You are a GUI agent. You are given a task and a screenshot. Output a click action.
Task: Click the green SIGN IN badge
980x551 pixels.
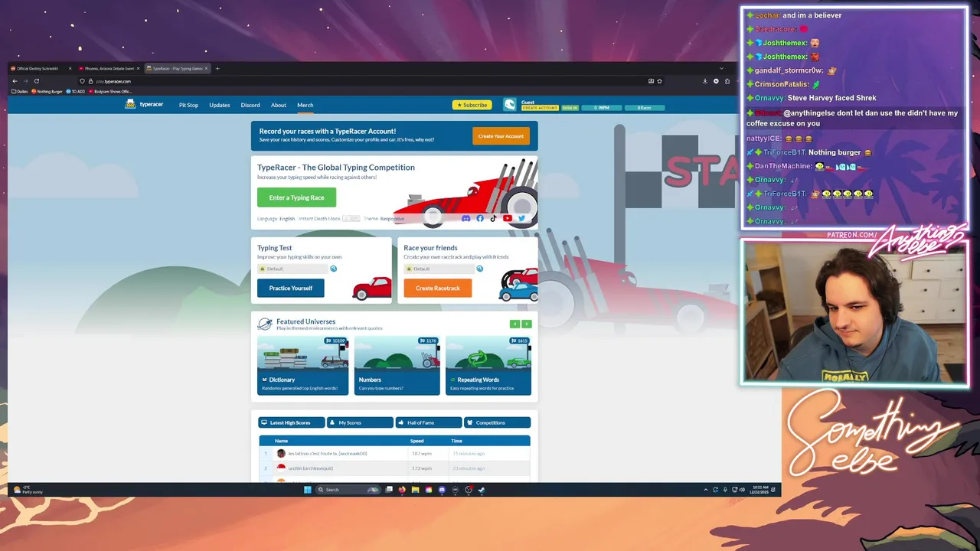click(570, 108)
